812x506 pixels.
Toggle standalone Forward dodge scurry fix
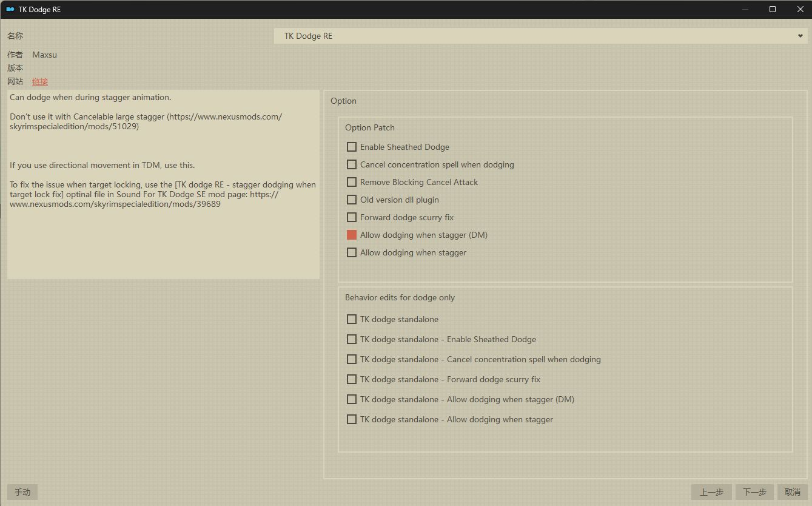[352, 379]
